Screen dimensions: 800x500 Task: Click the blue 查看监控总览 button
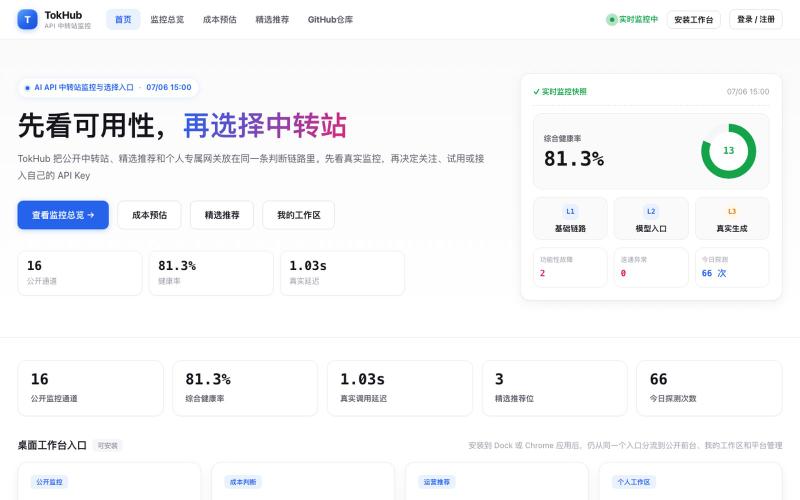tap(63, 215)
